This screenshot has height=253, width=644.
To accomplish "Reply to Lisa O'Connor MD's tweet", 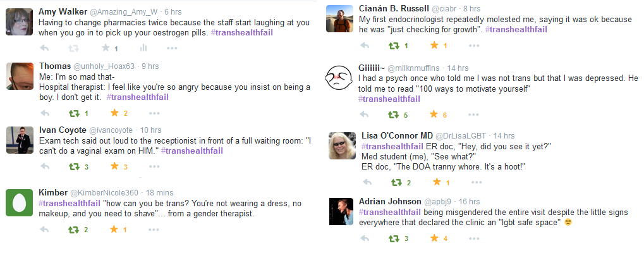I will tap(364, 183).
